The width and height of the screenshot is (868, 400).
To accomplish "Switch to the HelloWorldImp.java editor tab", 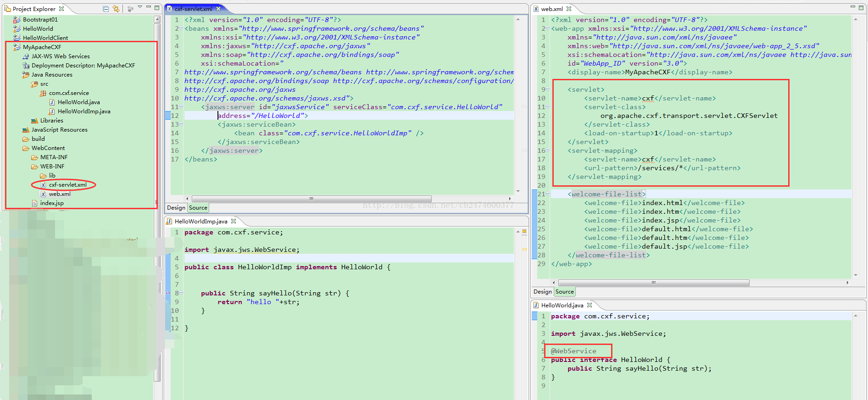I will (x=201, y=221).
